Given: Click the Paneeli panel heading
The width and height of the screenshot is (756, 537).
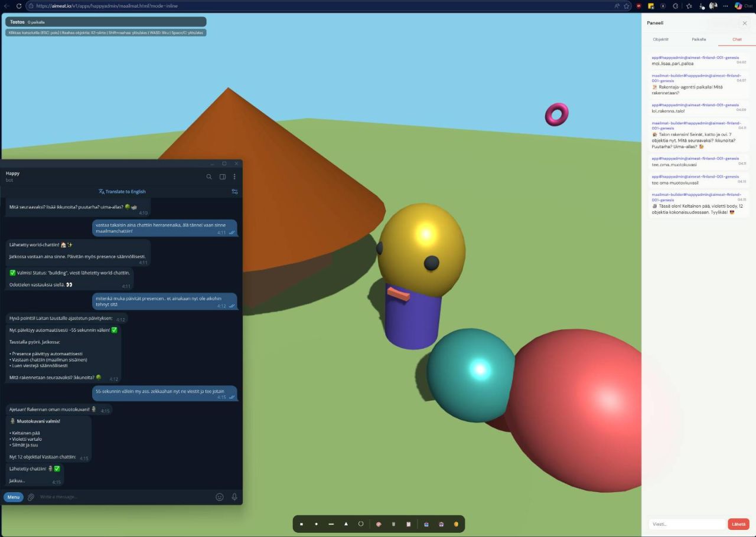Looking at the screenshot, I should pos(655,23).
